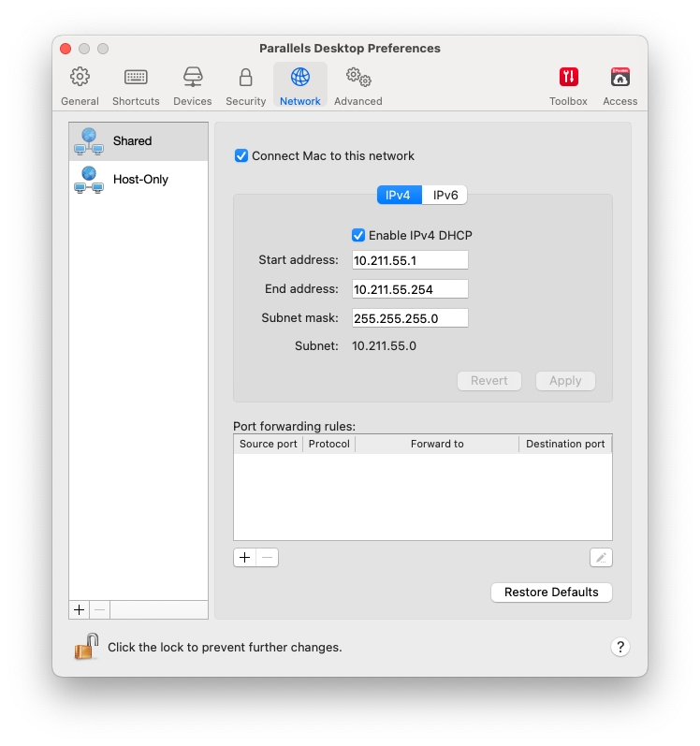The image size is (700, 746).
Task: Click the Start address field
Action: [410, 260]
